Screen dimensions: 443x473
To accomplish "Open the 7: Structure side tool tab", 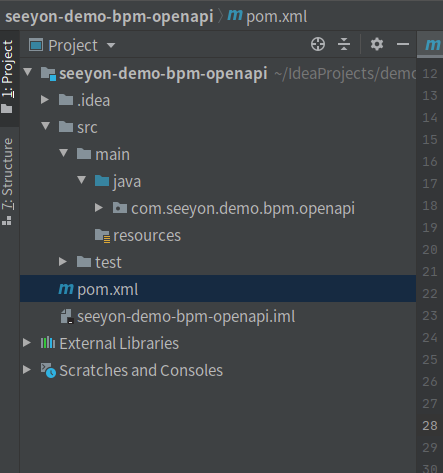I will tap(8, 181).
